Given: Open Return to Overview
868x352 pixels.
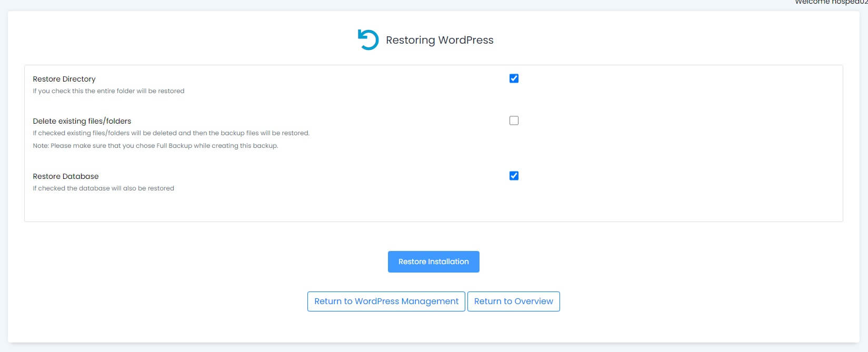Looking at the screenshot, I should 514,301.
